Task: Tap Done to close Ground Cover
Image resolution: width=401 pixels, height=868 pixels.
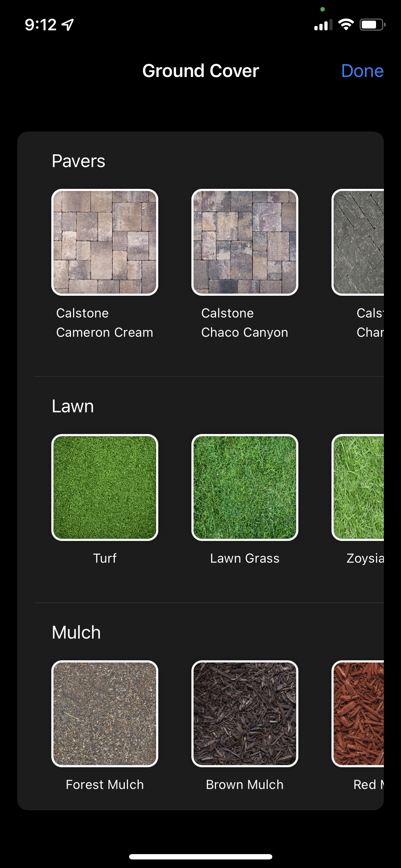Action: point(362,71)
